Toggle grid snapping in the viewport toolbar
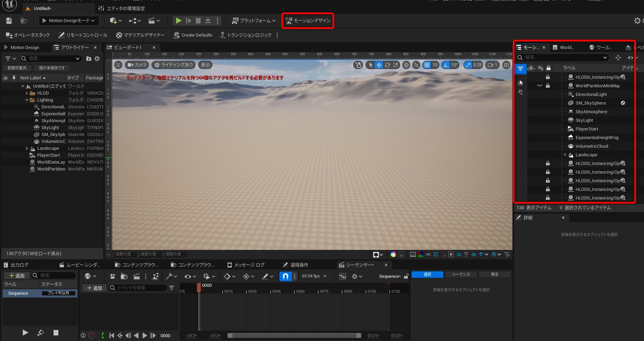 click(x=428, y=65)
